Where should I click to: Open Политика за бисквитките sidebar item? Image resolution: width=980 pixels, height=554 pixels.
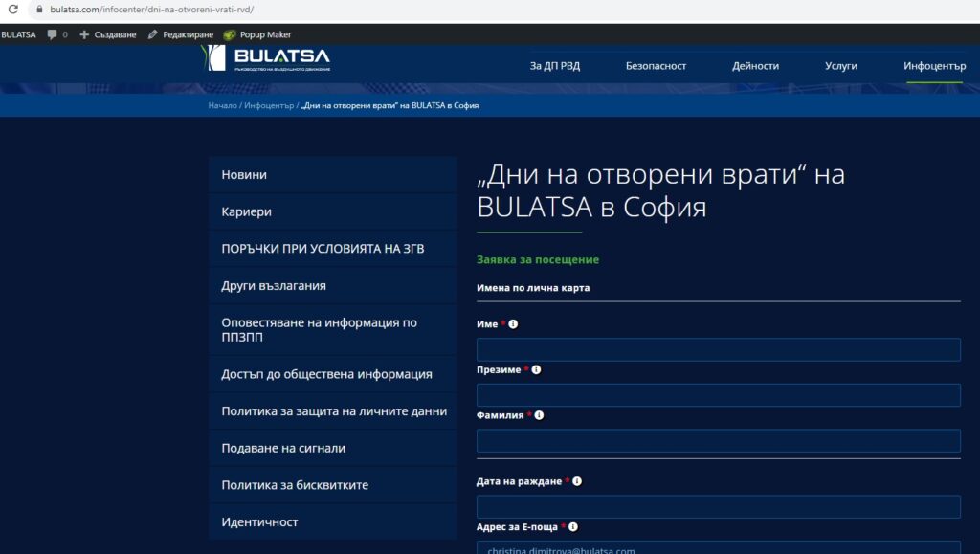(332, 485)
